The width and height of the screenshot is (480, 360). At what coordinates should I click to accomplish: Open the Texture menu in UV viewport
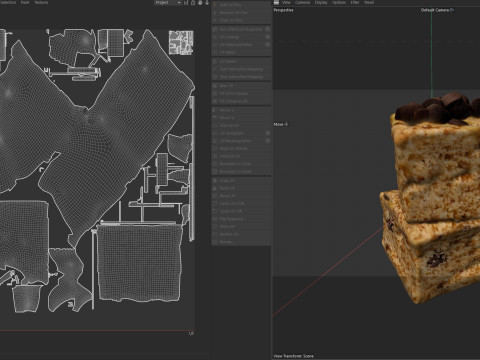(x=41, y=2)
